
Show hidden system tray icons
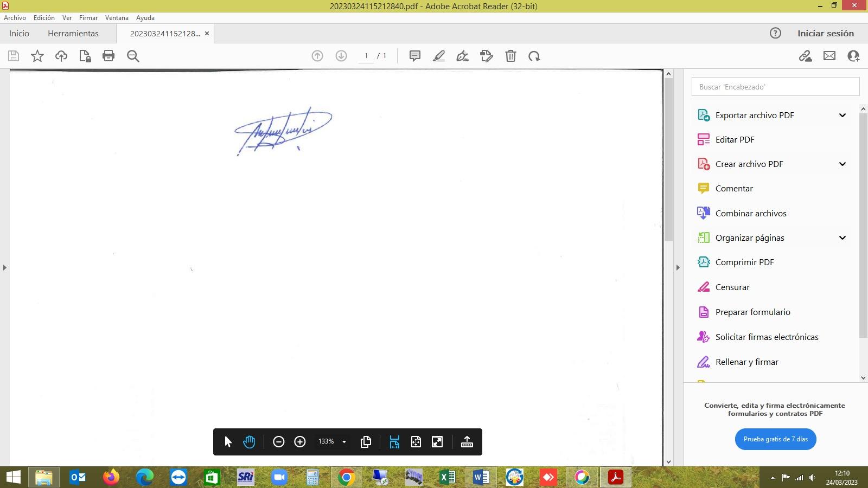pos(773,478)
